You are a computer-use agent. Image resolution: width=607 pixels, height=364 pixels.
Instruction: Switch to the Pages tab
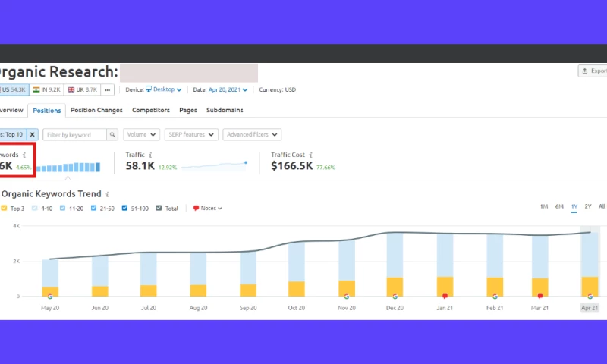[x=188, y=110]
